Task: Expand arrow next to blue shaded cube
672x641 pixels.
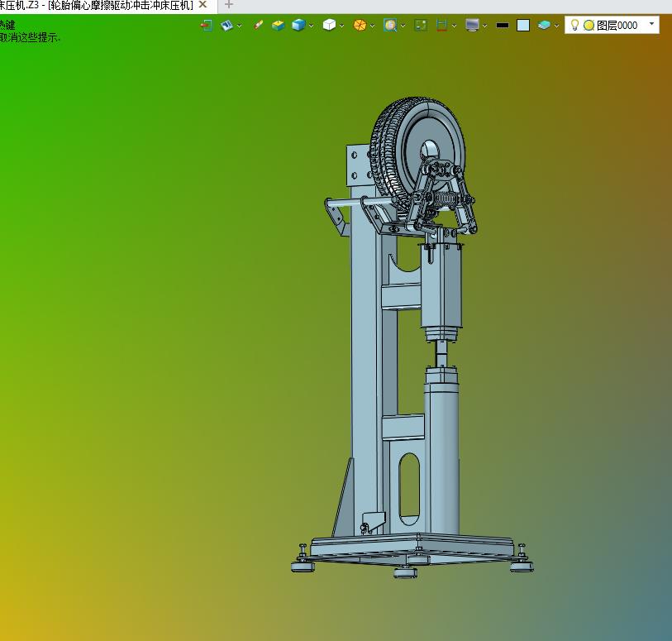Action: (x=311, y=26)
